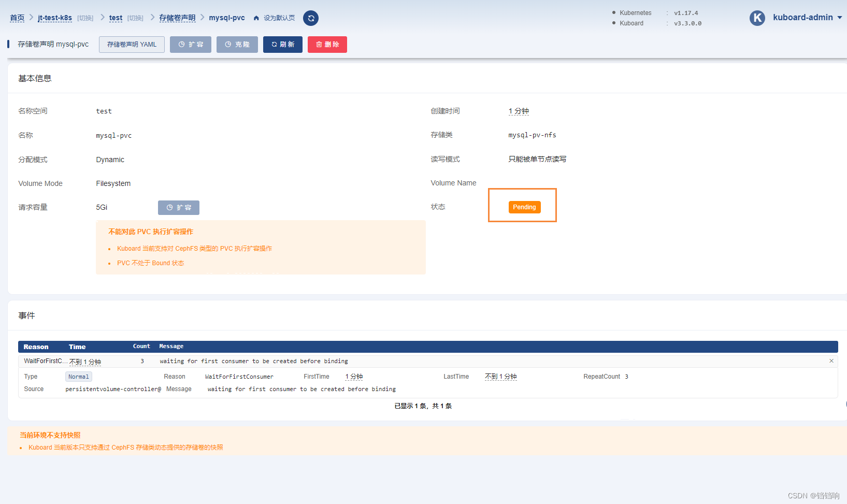Click the 当前环境不支持快照 notice title
This screenshot has width=847, height=504.
pos(50,435)
